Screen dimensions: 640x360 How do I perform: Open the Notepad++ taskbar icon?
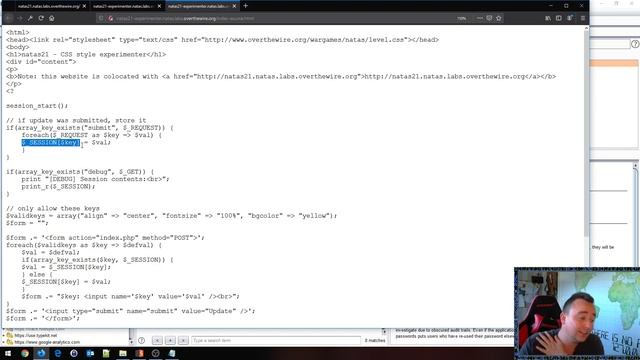(107, 353)
